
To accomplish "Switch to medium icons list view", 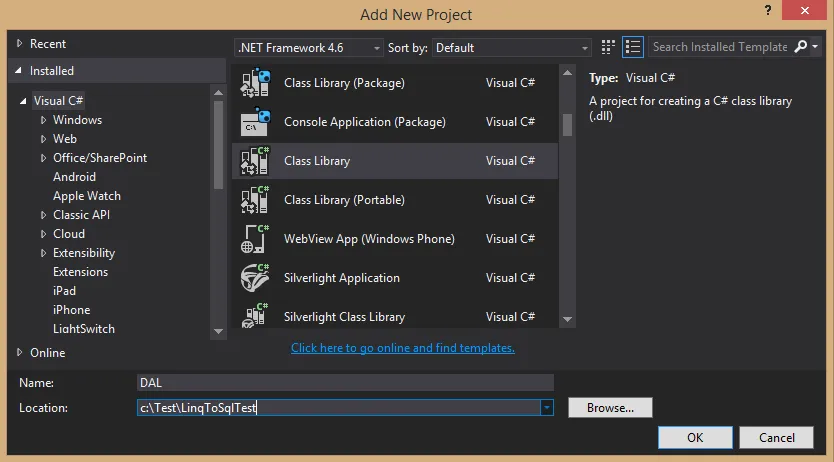I will click(x=632, y=47).
